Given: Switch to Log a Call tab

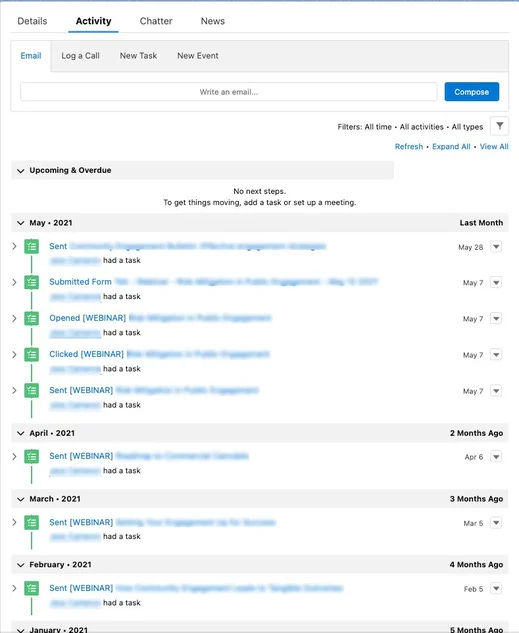Looking at the screenshot, I should (80, 56).
